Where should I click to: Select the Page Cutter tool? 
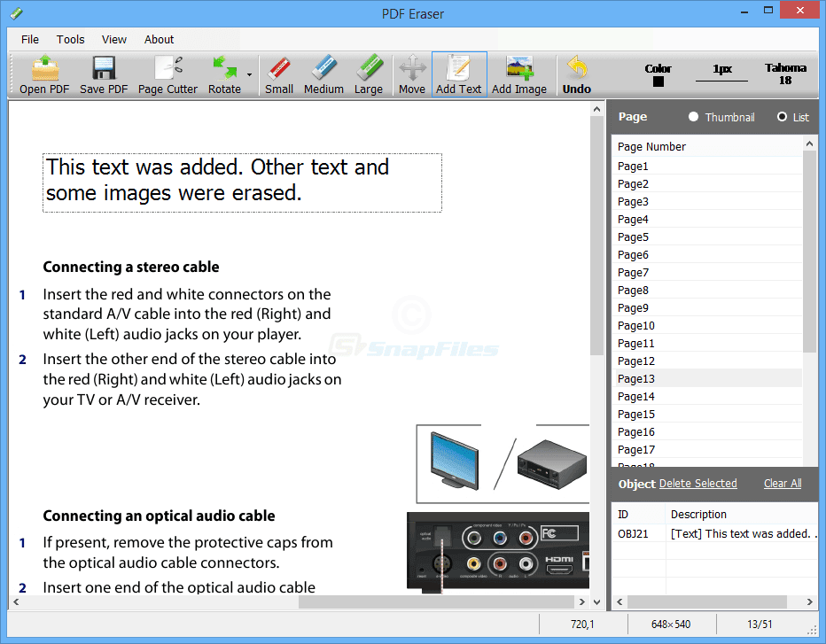pos(168,74)
